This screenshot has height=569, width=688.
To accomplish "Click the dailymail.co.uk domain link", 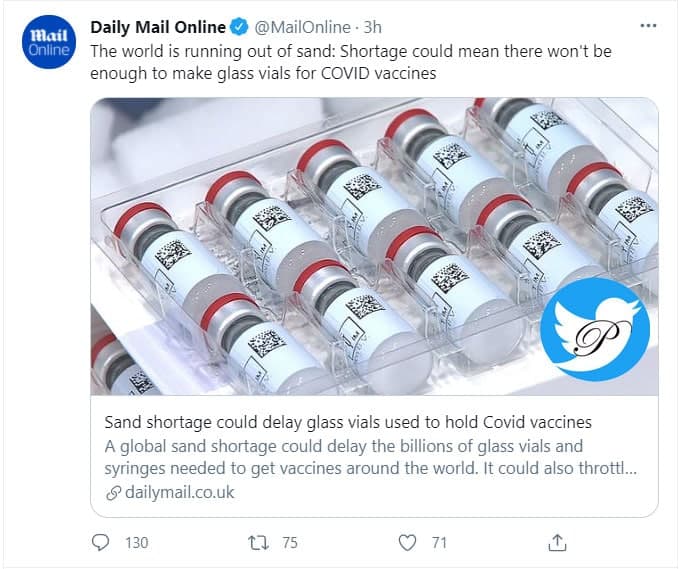I will click(179, 493).
